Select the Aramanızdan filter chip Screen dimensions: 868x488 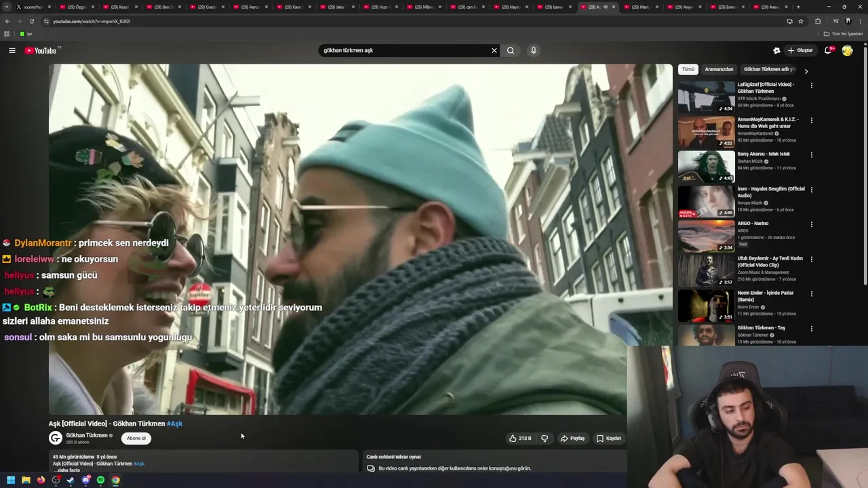pyautogui.click(x=719, y=69)
